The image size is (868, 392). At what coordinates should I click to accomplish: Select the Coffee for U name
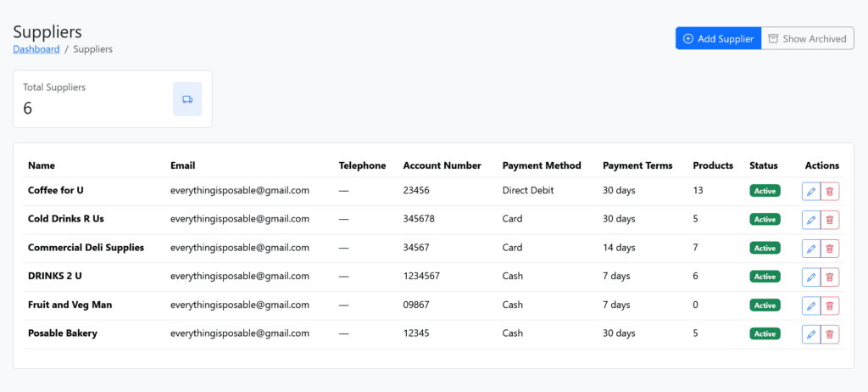[x=56, y=190]
